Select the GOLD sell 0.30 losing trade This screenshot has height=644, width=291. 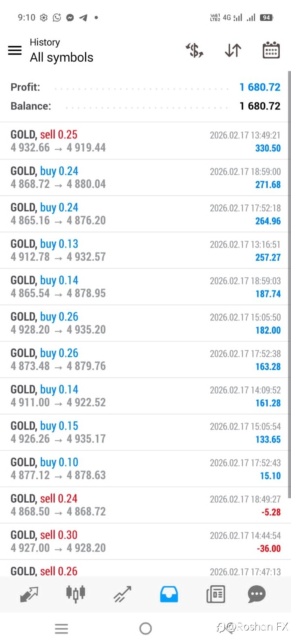[145, 541]
